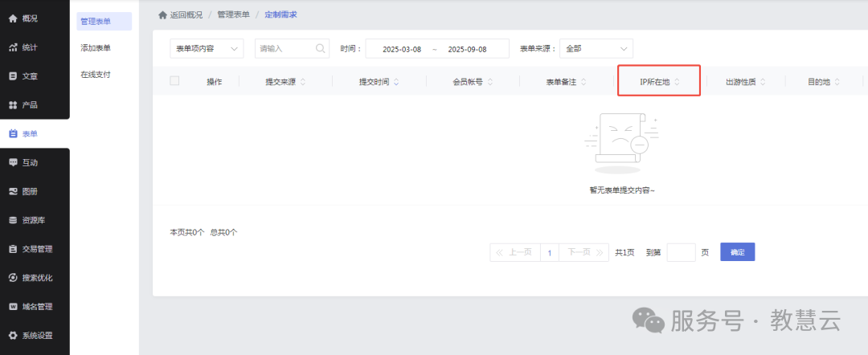Image resolution: width=868 pixels, height=355 pixels.
Task: Click the 文章 article icon in sidebar
Action: (x=13, y=76)
